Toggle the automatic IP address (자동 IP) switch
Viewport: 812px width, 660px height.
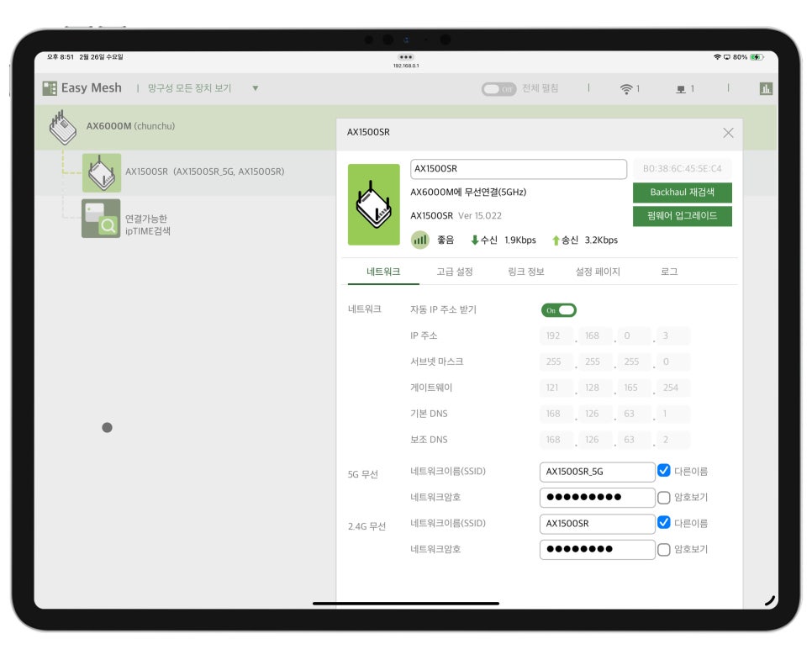click(559, 310)
